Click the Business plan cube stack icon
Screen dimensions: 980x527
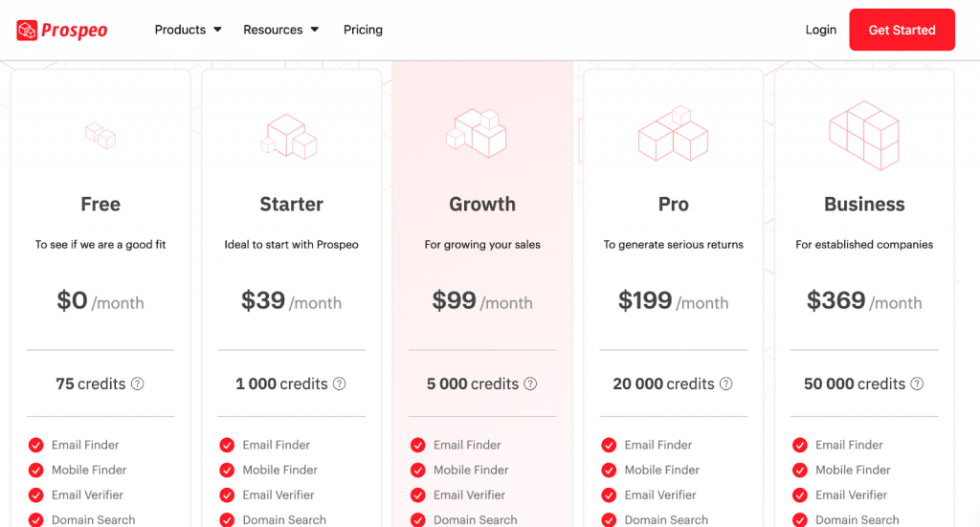click(864, 135)
